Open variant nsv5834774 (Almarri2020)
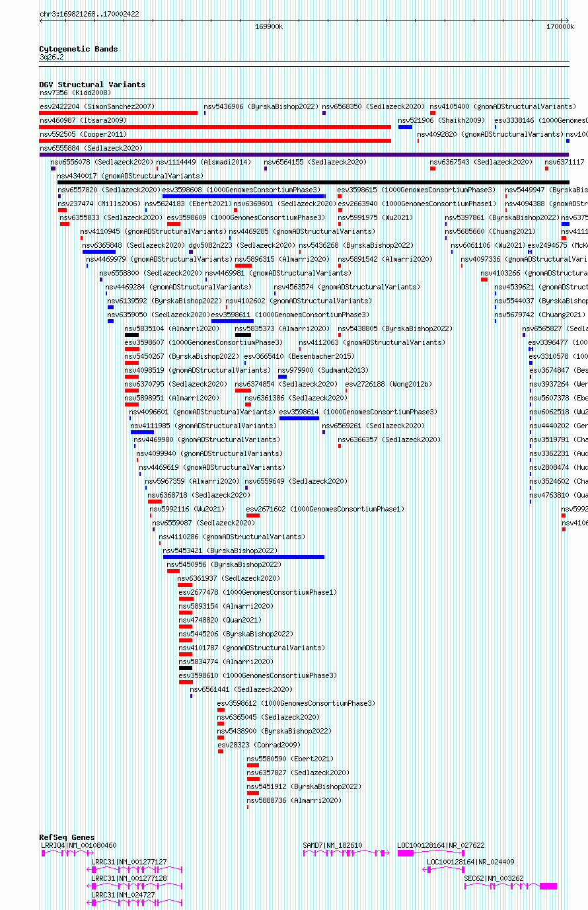Viewport: 588px width, 910px height. pyautogui.click(x=226, y=662)
